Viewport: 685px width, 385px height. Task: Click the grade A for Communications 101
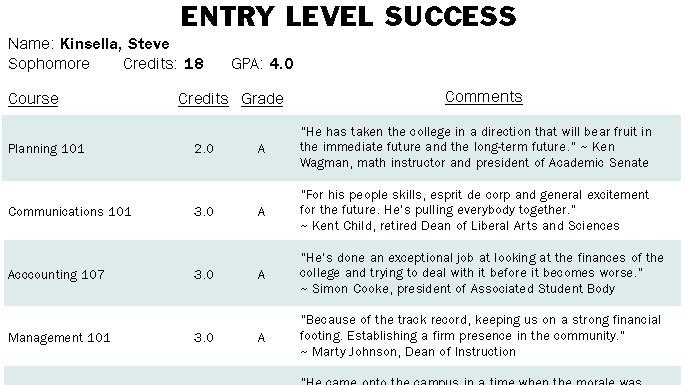click(x=261, y=212)
